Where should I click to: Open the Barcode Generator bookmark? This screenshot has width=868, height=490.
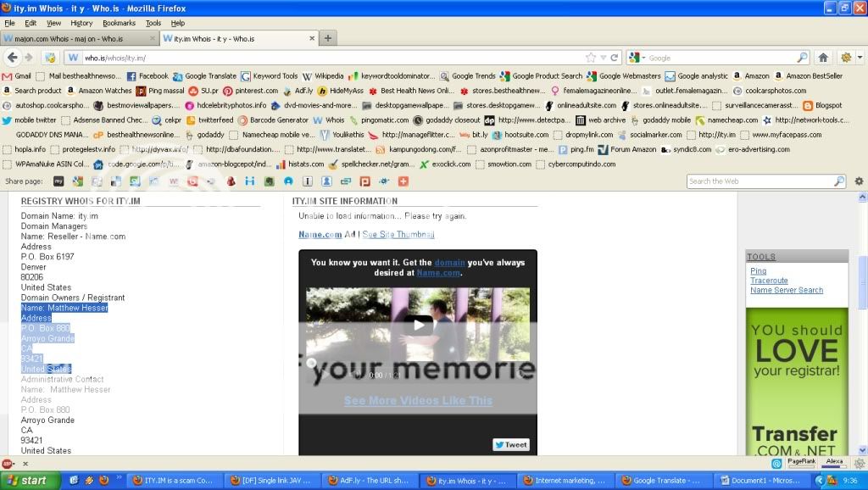273,120
